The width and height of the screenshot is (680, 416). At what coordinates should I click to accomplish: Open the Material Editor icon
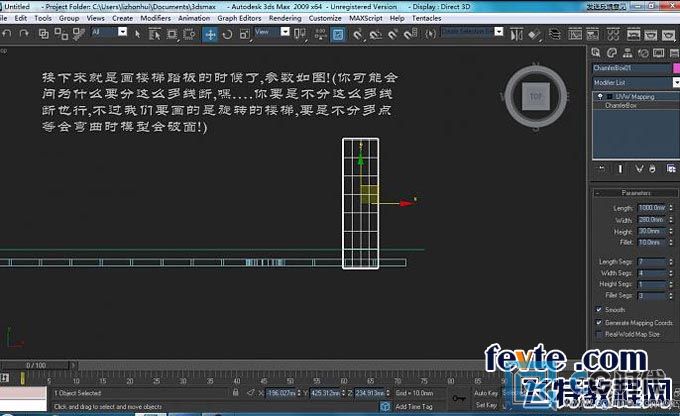(613, 34)
